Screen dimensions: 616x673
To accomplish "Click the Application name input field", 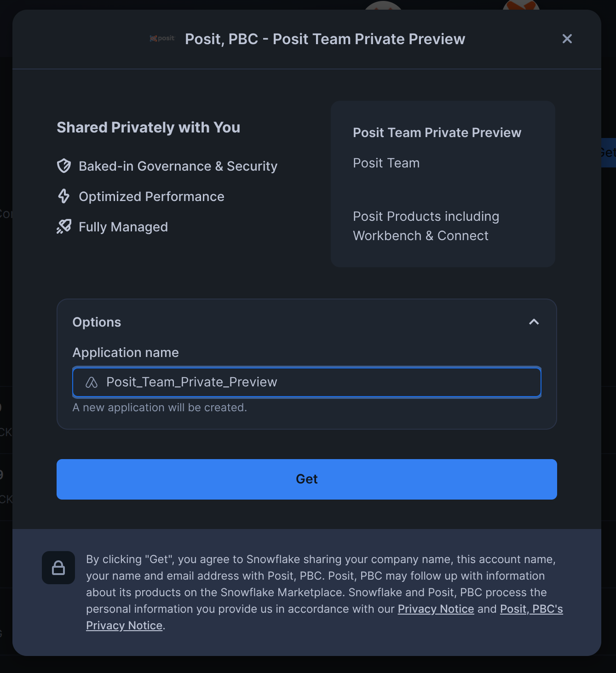I will pos(307,382).
